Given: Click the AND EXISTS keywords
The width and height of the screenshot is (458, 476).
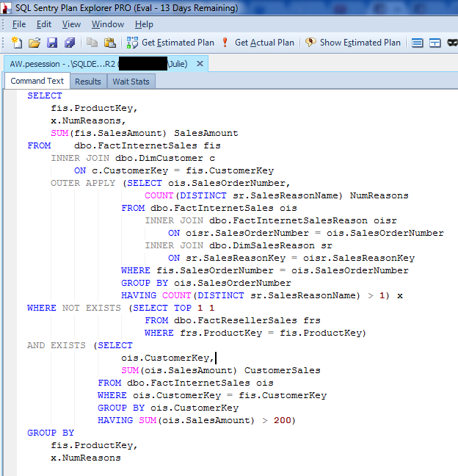Looking at the screenshot, I should 57,345.
